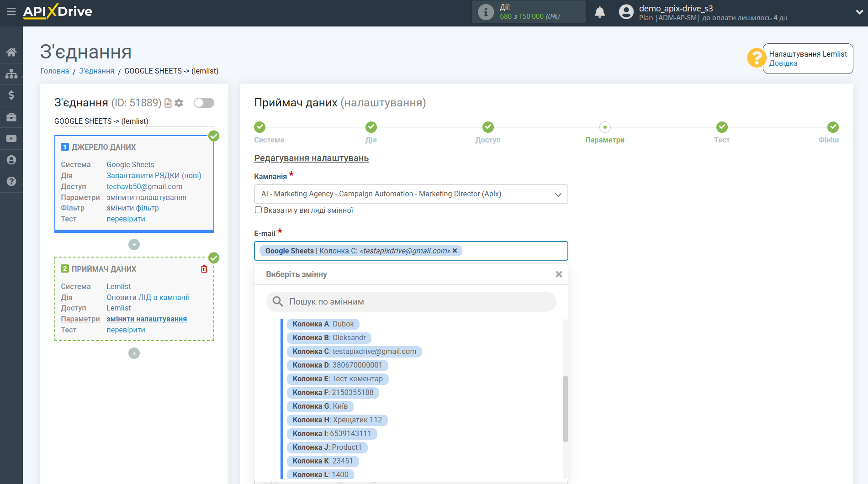
Task: Click змінити фільтр link
Action: [x=132, y=208]
